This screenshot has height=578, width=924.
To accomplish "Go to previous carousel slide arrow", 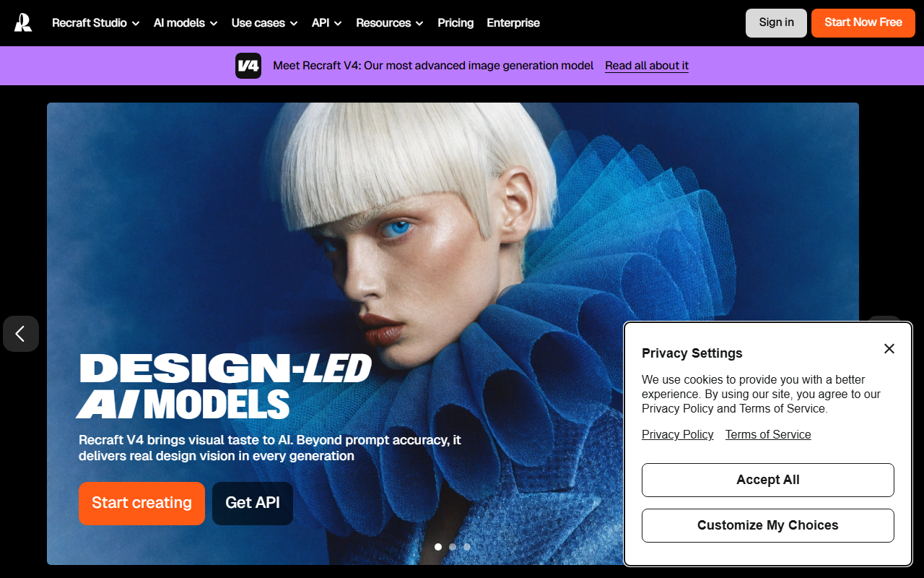I will pyautogui.click(x=21, y=334).
